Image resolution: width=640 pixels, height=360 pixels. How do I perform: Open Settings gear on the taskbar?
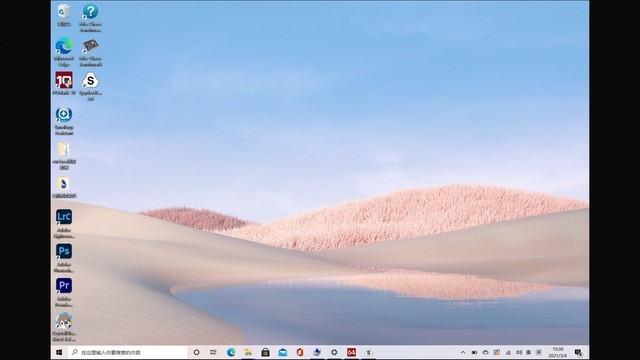[334, 352]
